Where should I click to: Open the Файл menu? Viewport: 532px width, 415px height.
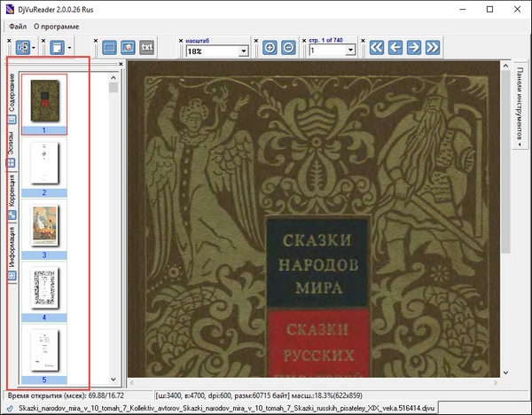pyautogui.click(x=18, y=27)
